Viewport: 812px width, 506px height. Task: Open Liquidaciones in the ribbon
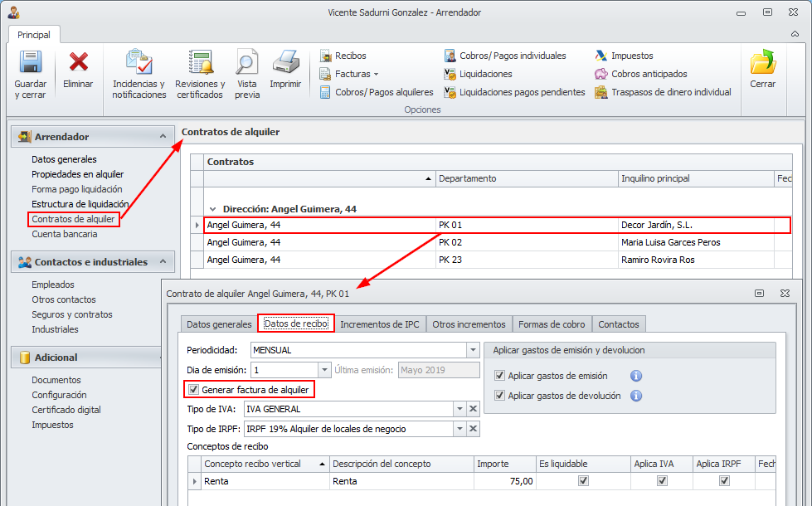[x=478, y=74]
